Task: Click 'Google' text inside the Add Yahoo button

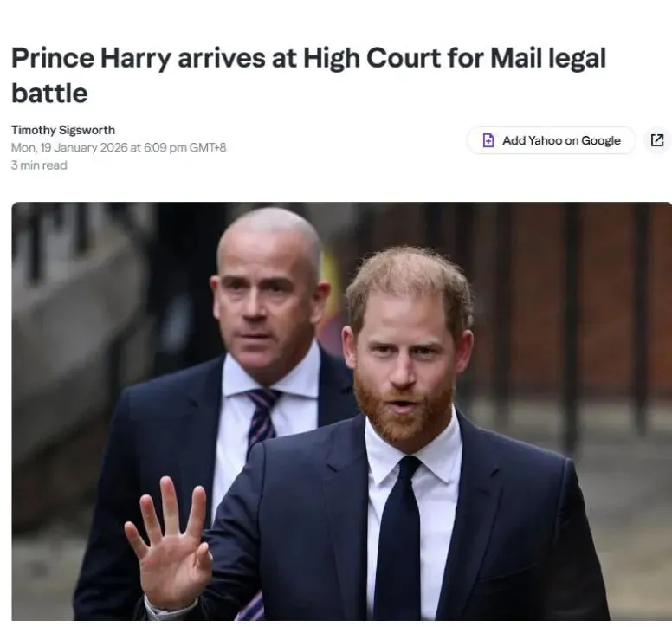Action: [x=601, y=140]
